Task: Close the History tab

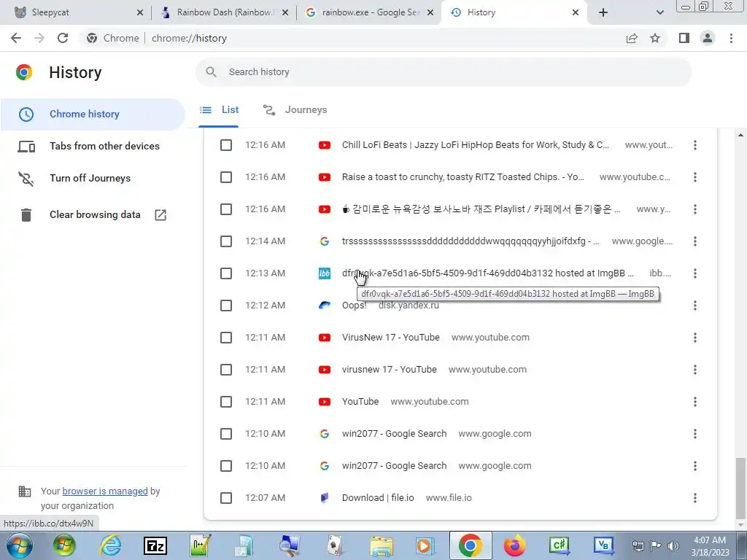Action: [x=576, y=12]
